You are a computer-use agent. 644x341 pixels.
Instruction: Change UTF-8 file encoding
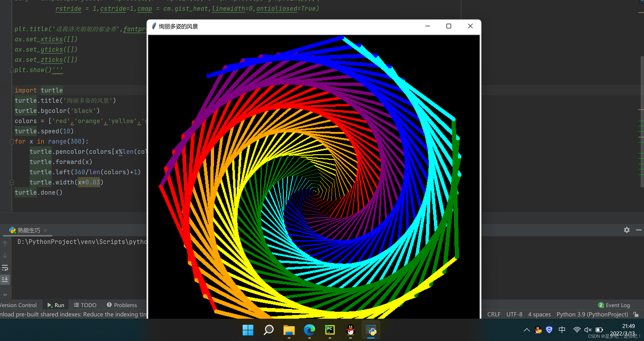tap(514, 314)
